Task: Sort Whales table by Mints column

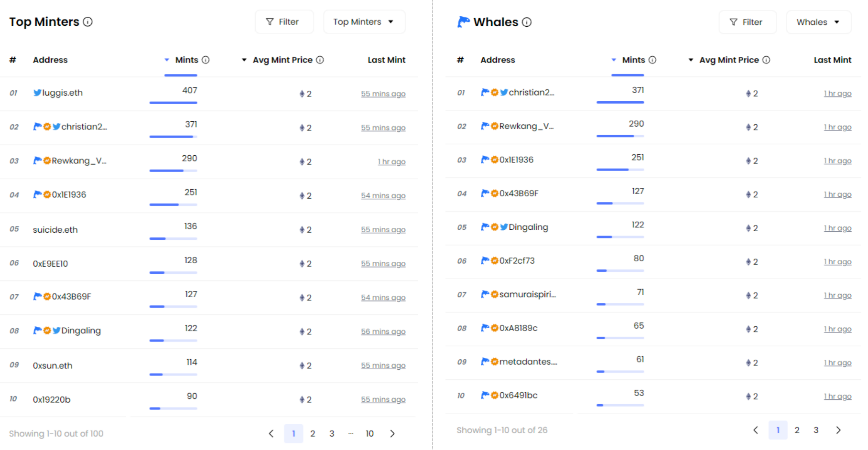Action: pyautogui.click(x=634, y=60)
